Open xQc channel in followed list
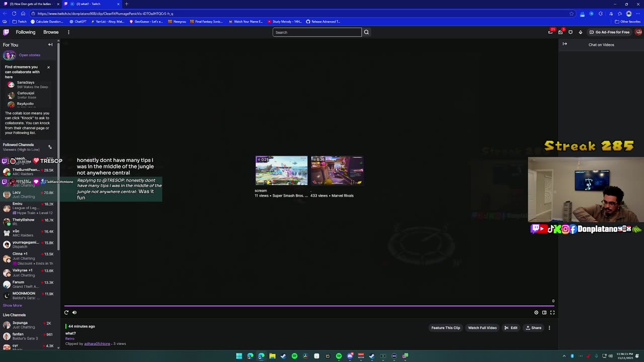The image size is (644, 362). click(x=28, y=233)
